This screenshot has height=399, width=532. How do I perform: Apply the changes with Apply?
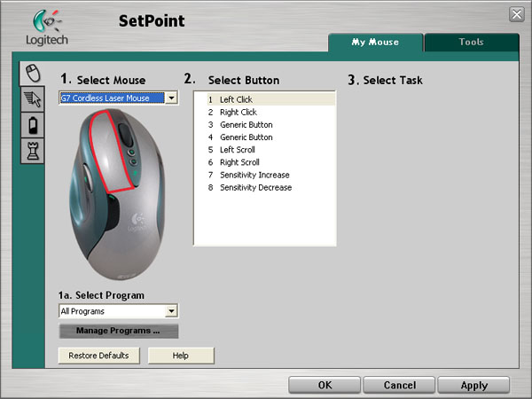tap(473, 385)
